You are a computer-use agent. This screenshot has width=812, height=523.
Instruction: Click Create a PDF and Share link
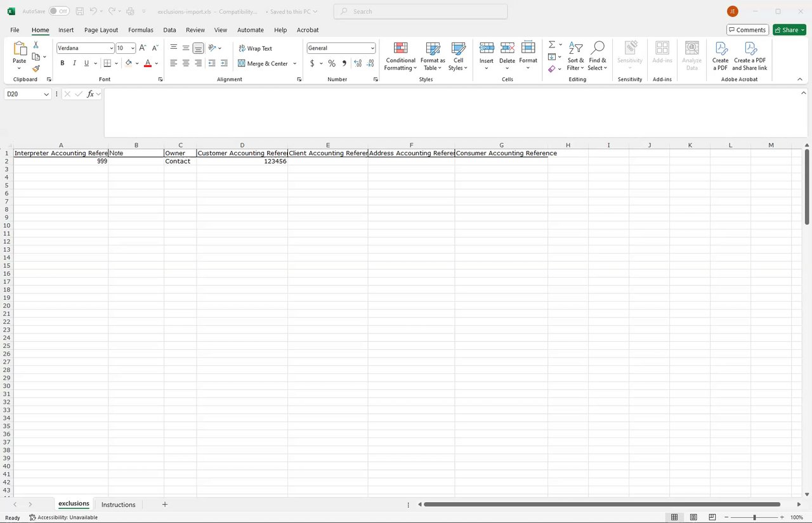click(x=750, y=57)
